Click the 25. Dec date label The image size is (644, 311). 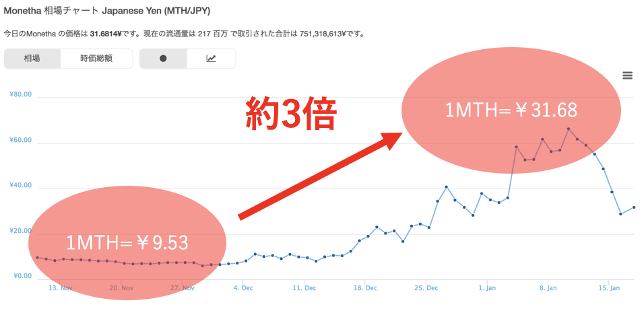[426, 288]
